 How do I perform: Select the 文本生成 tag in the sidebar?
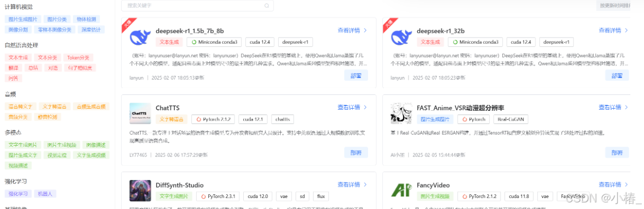[18, 57]
